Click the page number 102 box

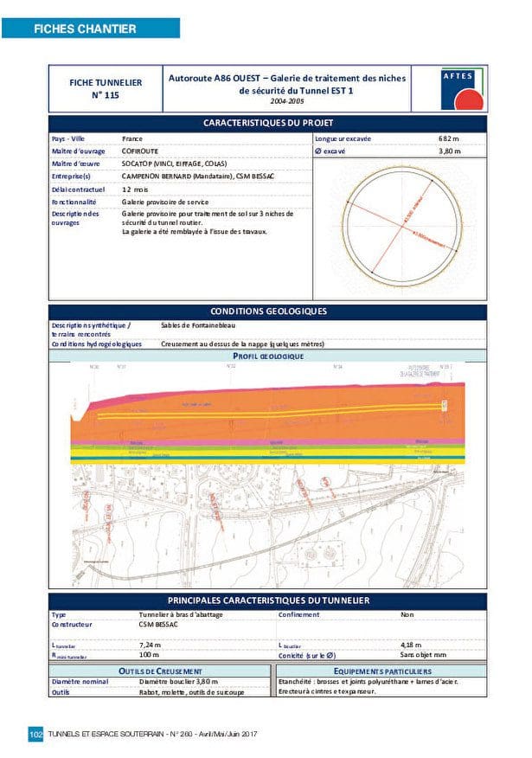pyautogui.click(x=35, y=734)
